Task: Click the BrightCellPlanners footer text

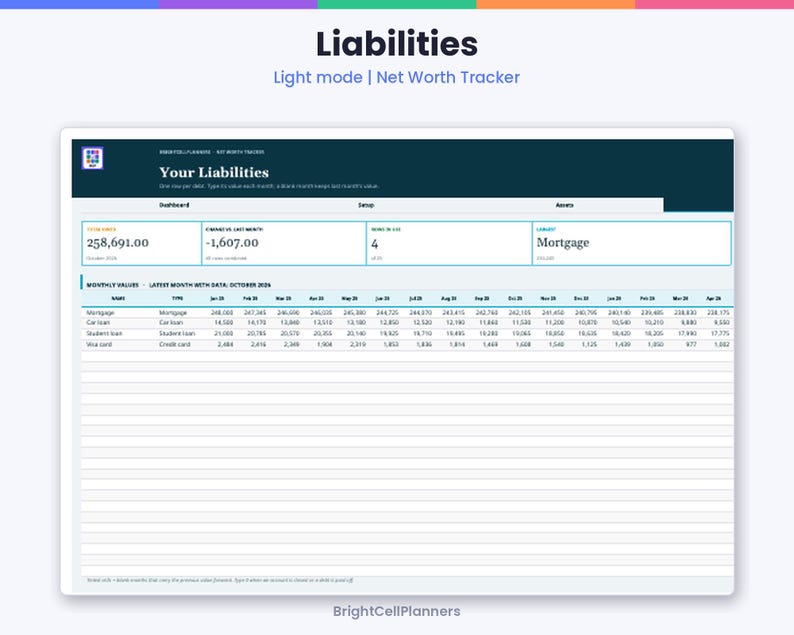Action: tap(396, 611)
